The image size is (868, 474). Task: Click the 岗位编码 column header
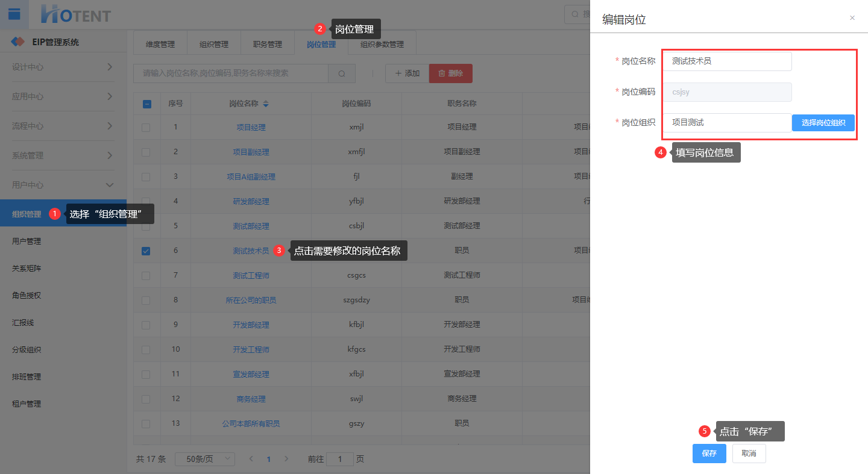click(356, 104)
